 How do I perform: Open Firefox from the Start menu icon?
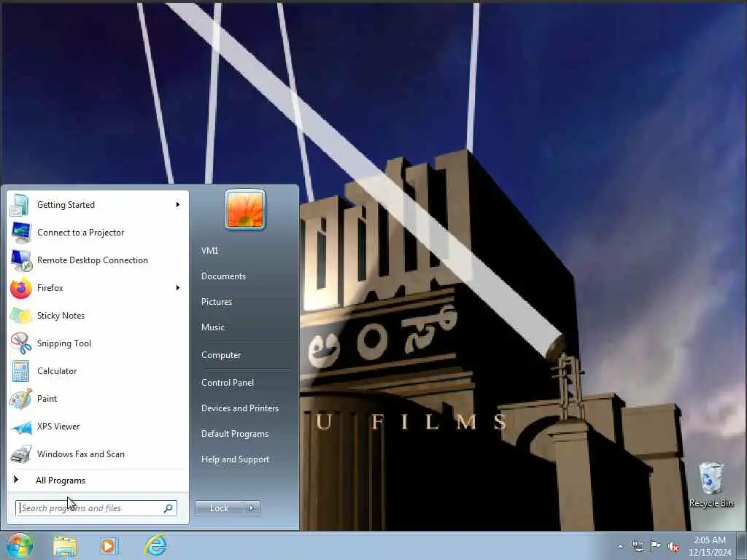(x=20, y=288)
